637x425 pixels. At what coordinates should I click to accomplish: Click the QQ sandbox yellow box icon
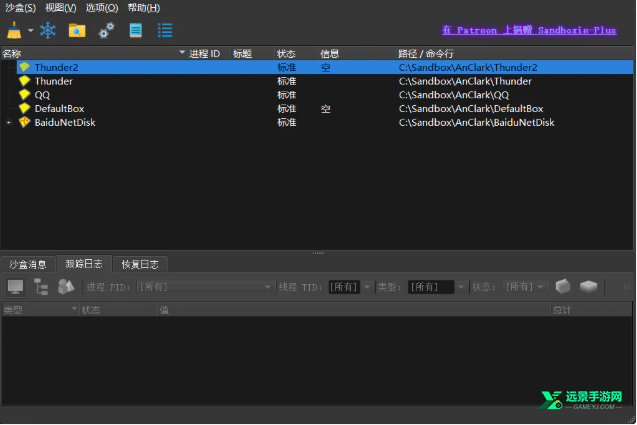coord(24,95)
